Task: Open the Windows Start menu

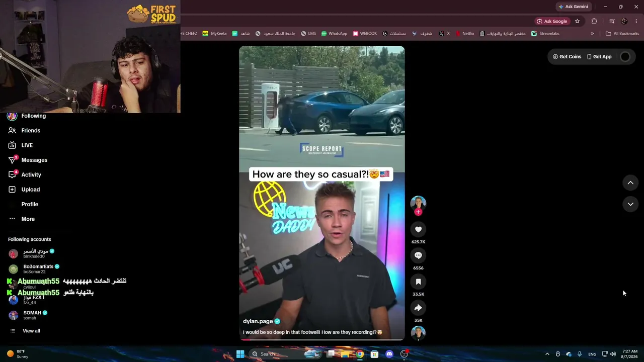Action: [x=240, y=354]
